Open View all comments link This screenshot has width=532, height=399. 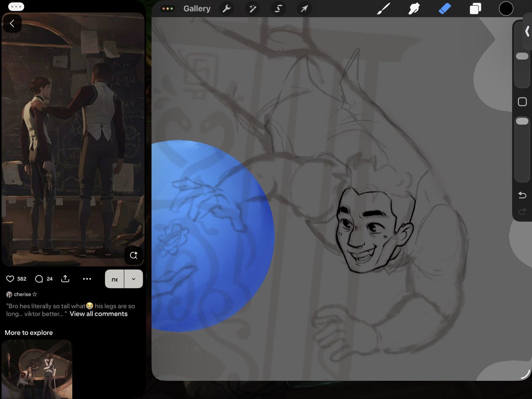click(98, 314)
